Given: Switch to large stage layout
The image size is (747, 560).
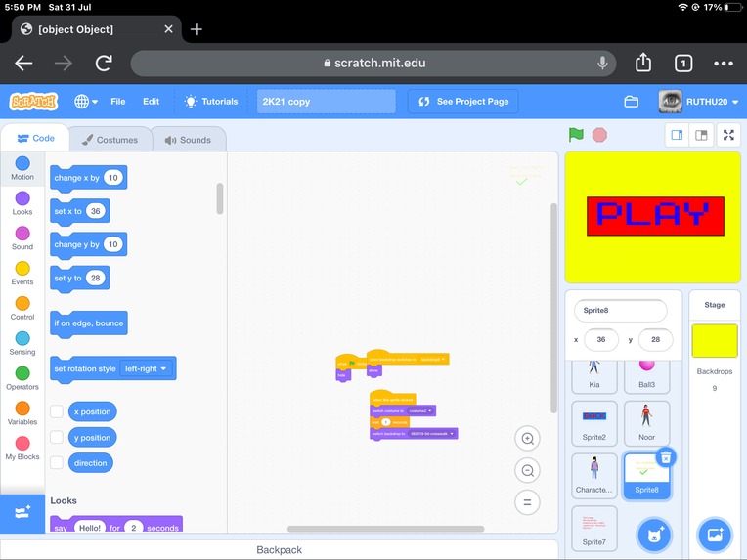Looking at the screenshot, I should 701,135.
